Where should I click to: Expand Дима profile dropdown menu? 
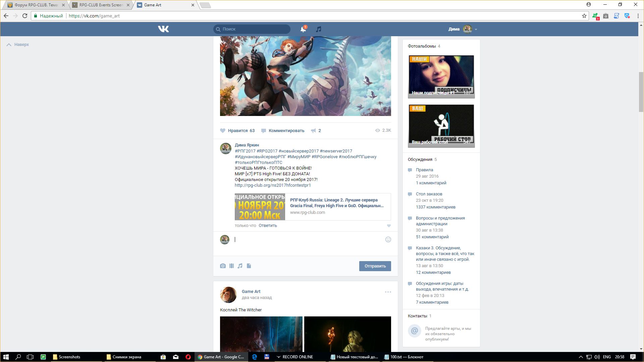click(x=476, y=29)
